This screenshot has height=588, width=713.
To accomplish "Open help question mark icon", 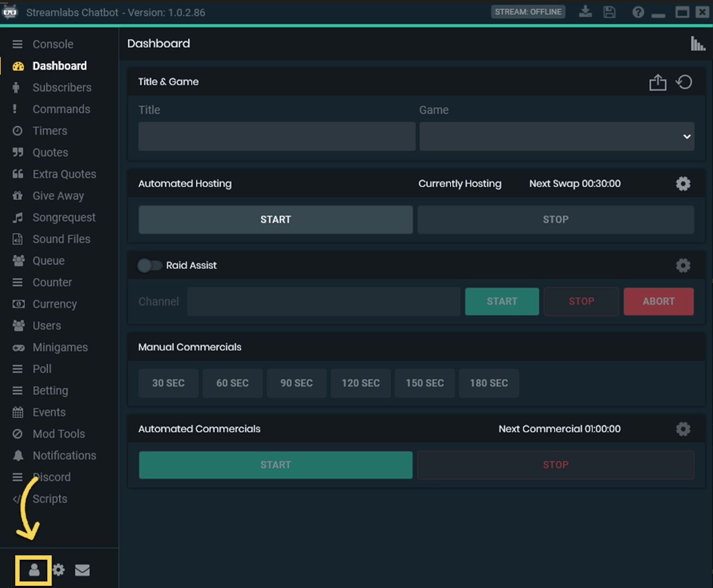I will tap(638, 12).
